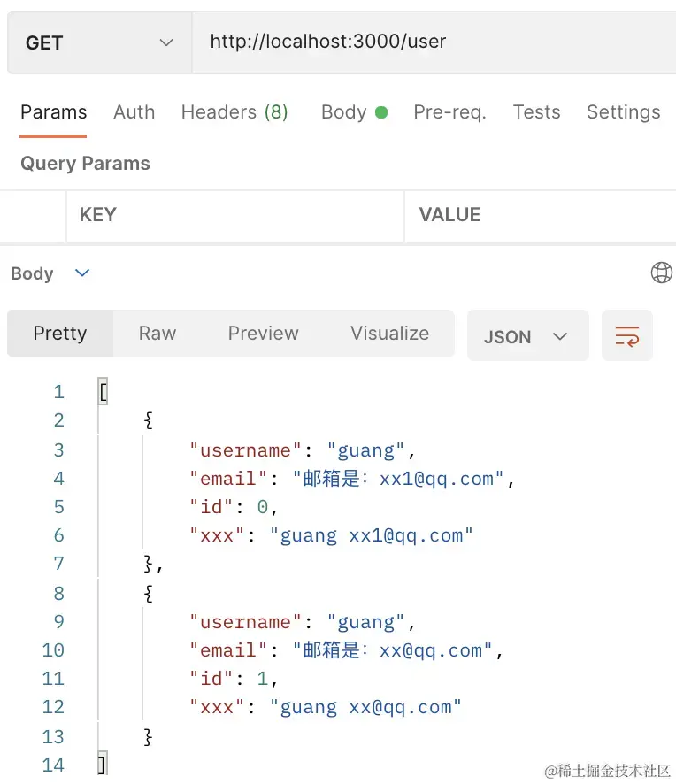Click the VALUE column header

[449, 215]
